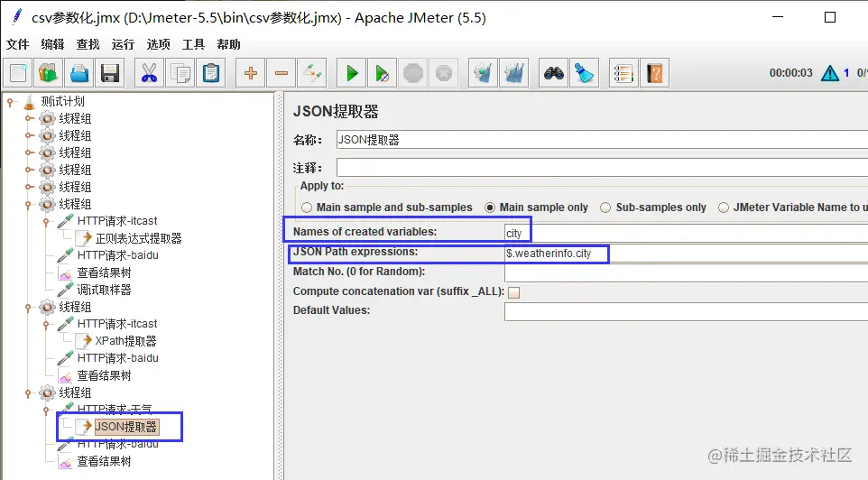Save the test plan with floppy icon
The image size is (868, 480).
click(x=109, y=73)
